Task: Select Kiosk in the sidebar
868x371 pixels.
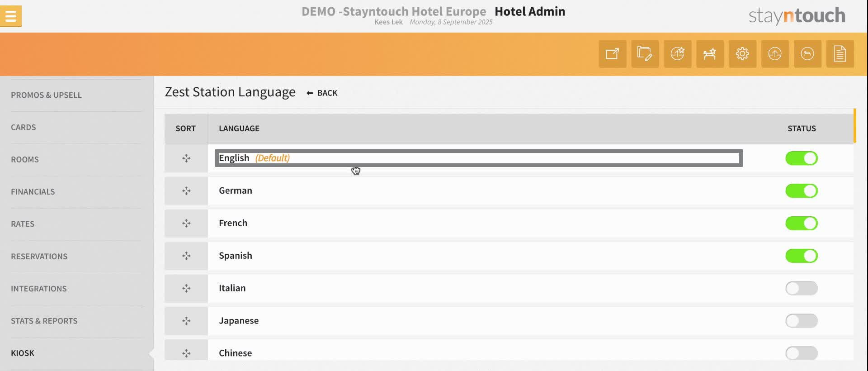Action: point(23,353)
